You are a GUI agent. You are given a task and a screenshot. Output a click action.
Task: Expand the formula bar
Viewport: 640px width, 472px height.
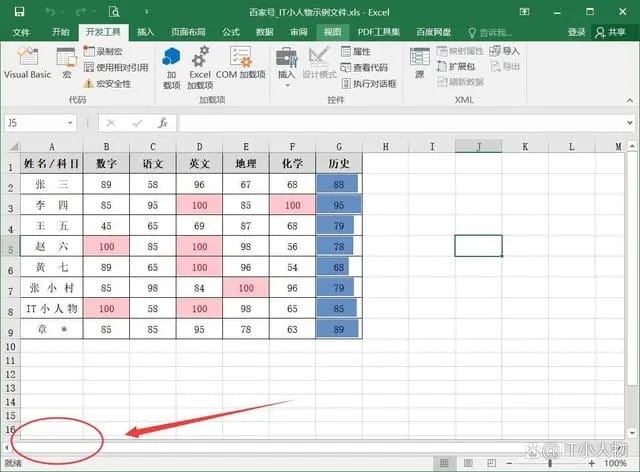click(x=629, y=122)
